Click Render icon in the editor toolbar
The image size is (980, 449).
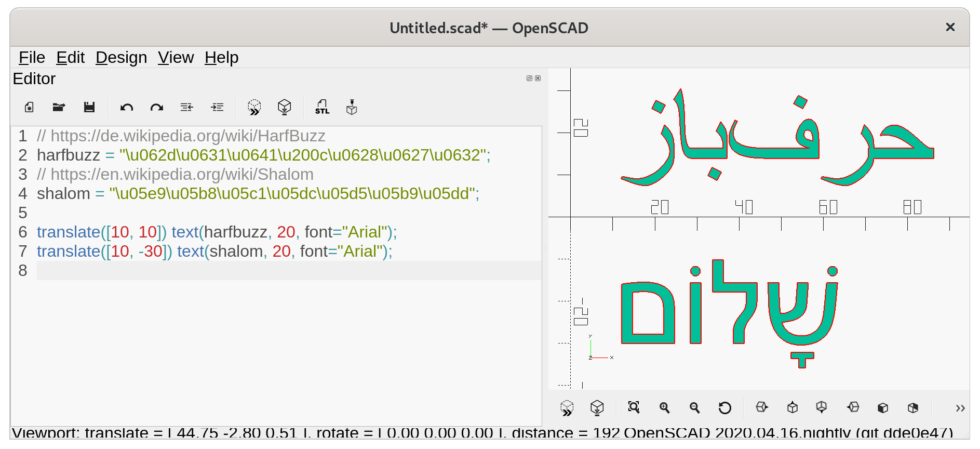tap(284, 108)
